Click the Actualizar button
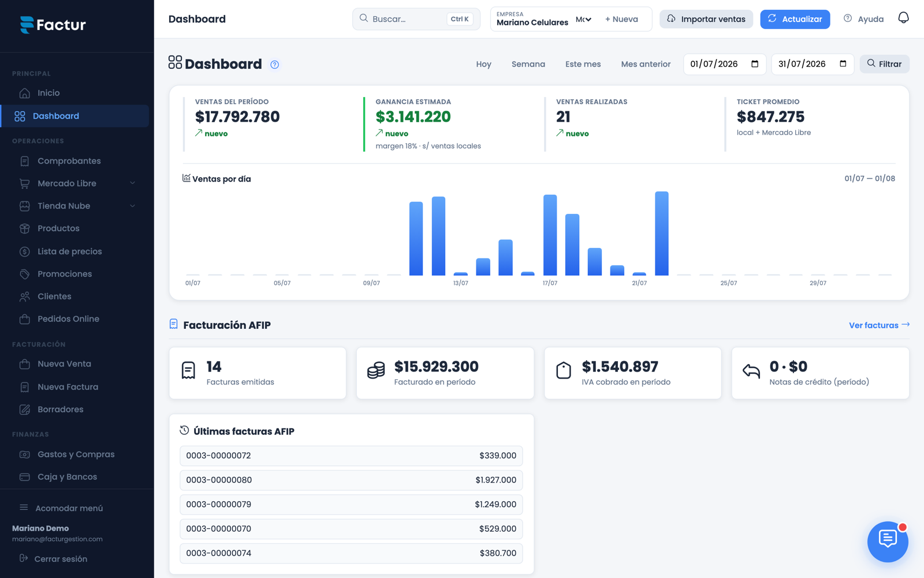 pyautogui.click(x=795, y=19)
